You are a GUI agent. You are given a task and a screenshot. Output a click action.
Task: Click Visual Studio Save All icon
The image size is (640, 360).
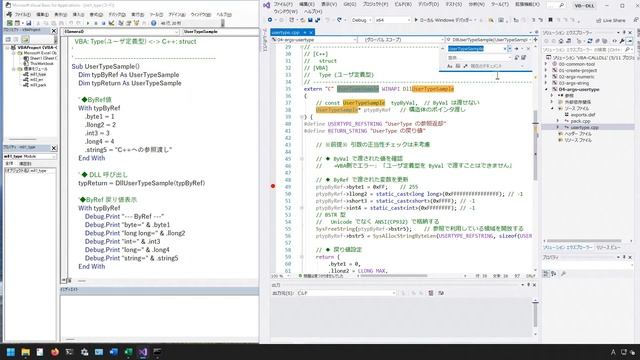click(x=317, y=20)
